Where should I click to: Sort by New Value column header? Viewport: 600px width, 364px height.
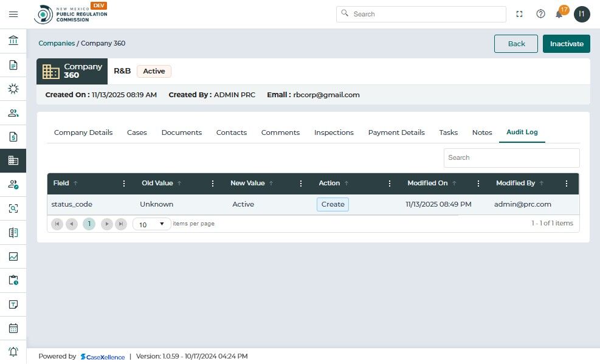coord(247,183)
